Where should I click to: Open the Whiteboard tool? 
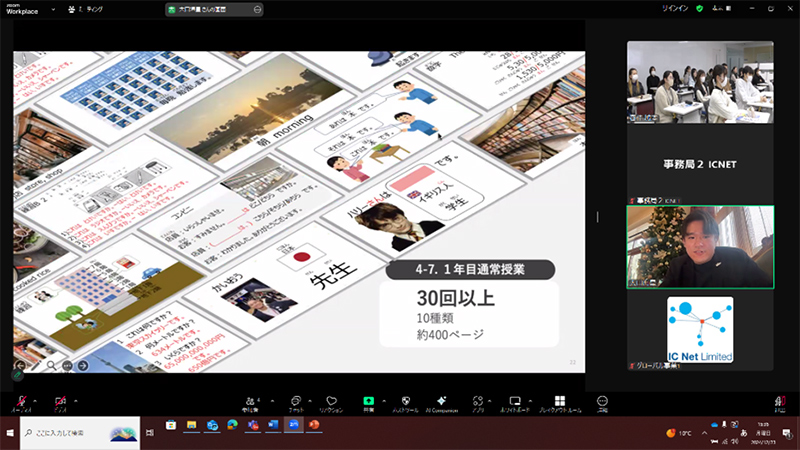(x=515, y=404)
